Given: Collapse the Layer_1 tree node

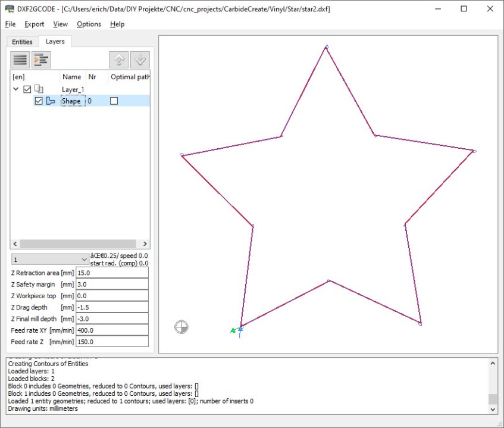Looking at the screenshot, I should (x=16, y=89).
